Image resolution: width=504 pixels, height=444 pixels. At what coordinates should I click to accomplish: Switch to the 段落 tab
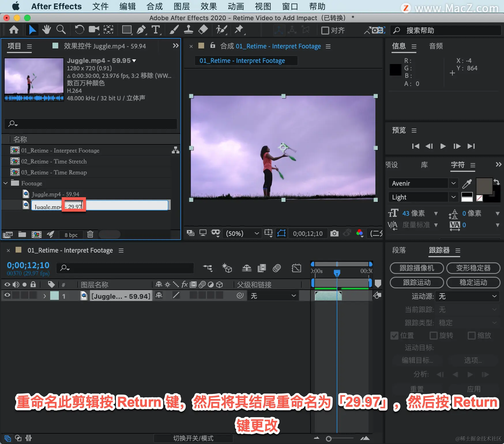(399, 250)
